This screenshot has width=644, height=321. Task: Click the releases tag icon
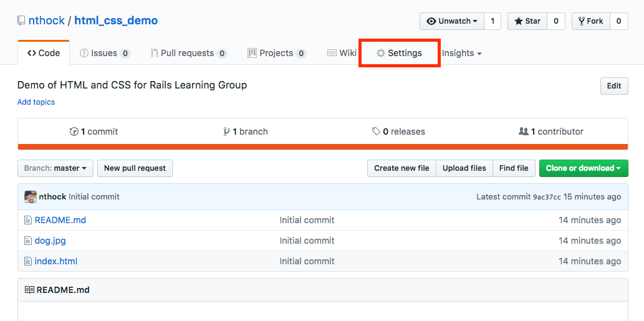point(376,132)
